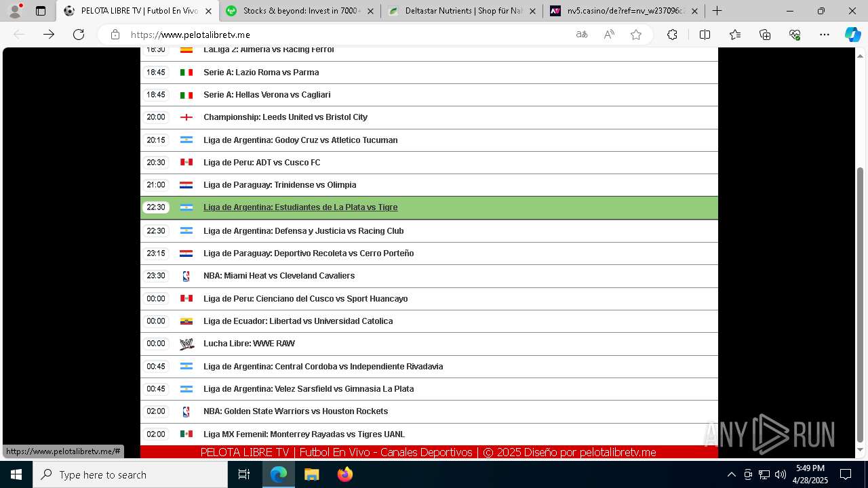
Task: Click NBA logo beside Miami Heat row
Action: [186, 276]
